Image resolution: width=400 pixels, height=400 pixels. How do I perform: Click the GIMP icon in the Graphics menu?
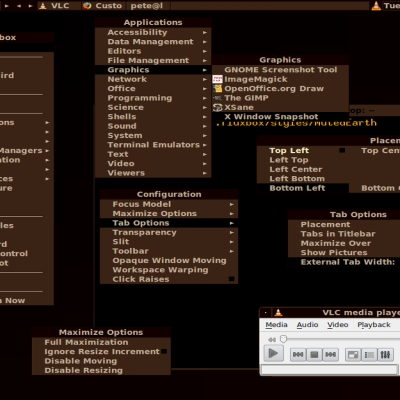tap(217, 98)
